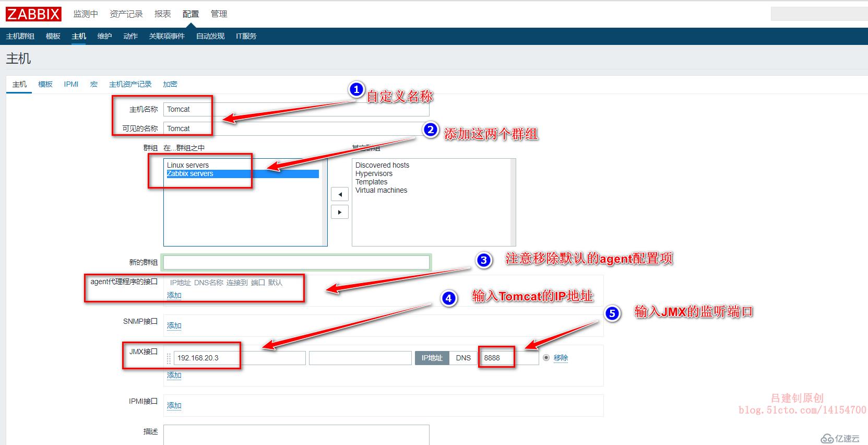Remove the JMX interface with 移除
The width and height of the screenshot is (868, 445).
(561, 358)
